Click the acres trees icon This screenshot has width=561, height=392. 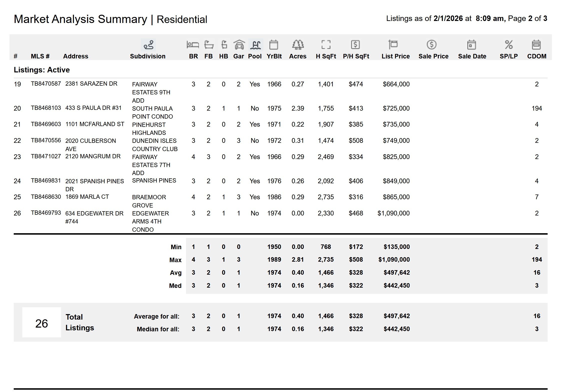pyautogui.click(x=298, y=45)
